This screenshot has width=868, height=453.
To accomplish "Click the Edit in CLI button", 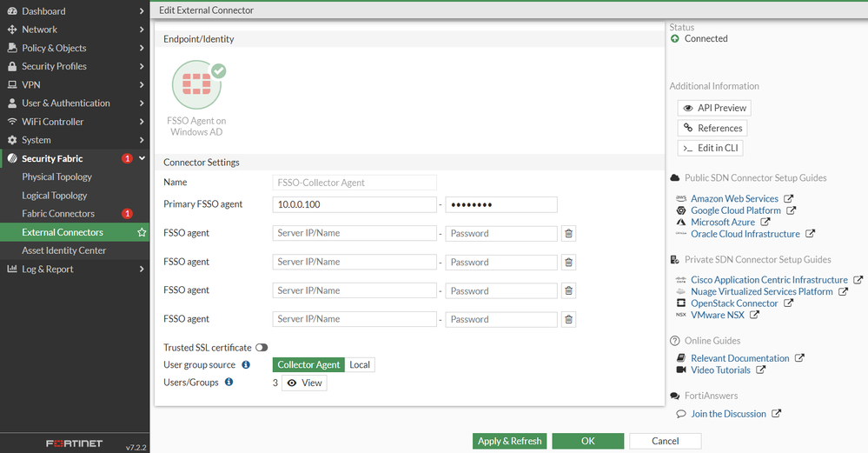I will coord(710,148).
